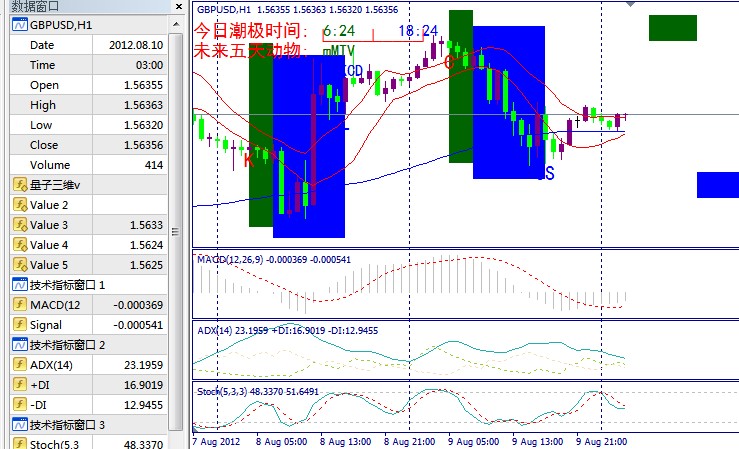Click the GBPUSD,H1 chart title text
The width and height of the screenshot is (739, 449).
[x=224, y=9]
